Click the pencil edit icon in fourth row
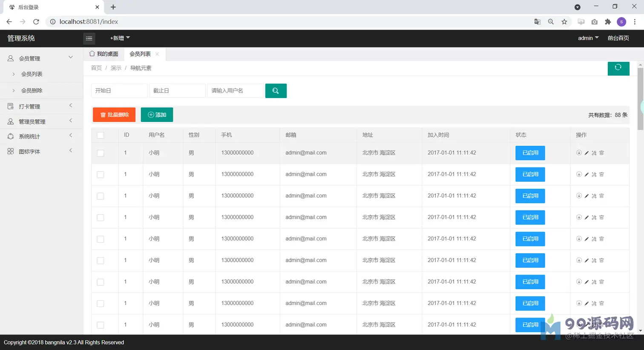Screen dimensions: 644x350 coord(586,217)
